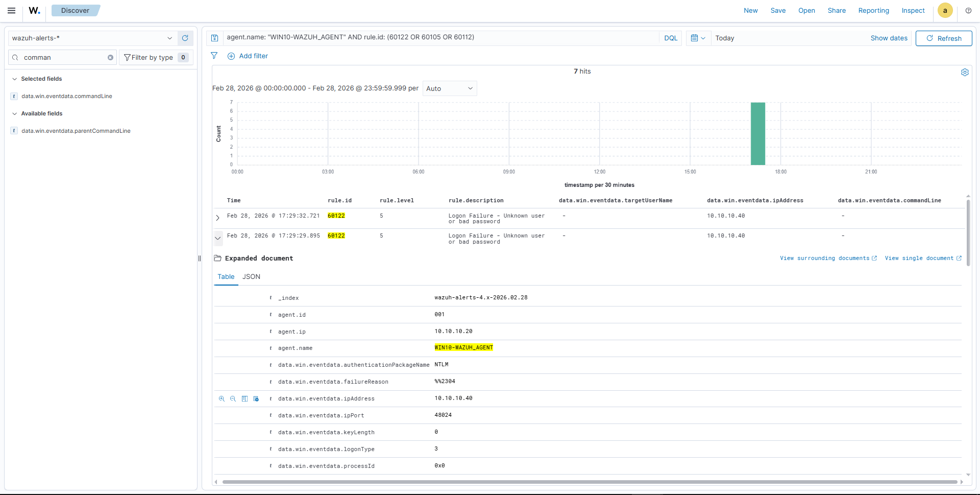Toggle ipAddress column in table icon

point(244,399)
